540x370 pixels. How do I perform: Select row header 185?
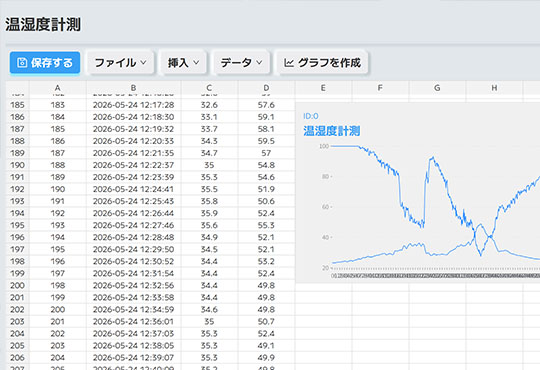click(18, 105)
